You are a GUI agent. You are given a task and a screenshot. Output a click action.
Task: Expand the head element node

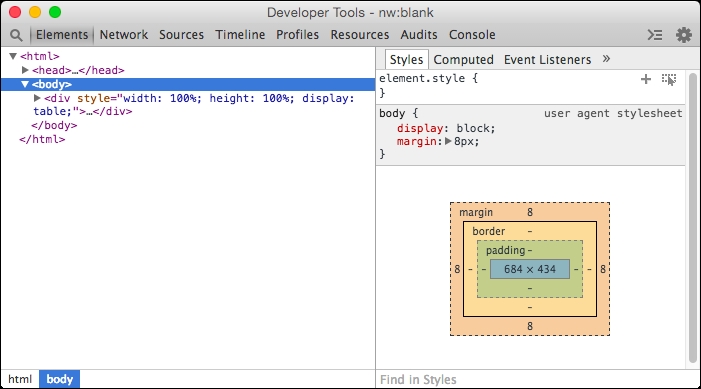25,70
